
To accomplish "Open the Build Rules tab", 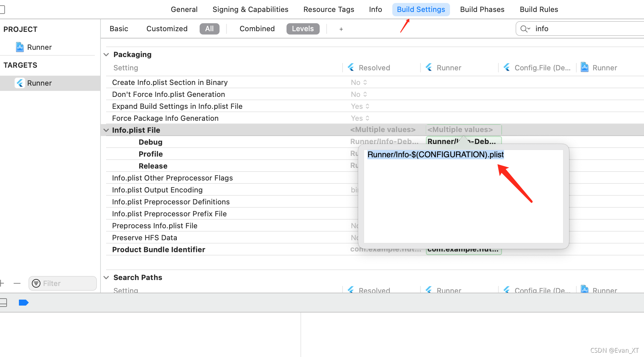I will (539, 9).
